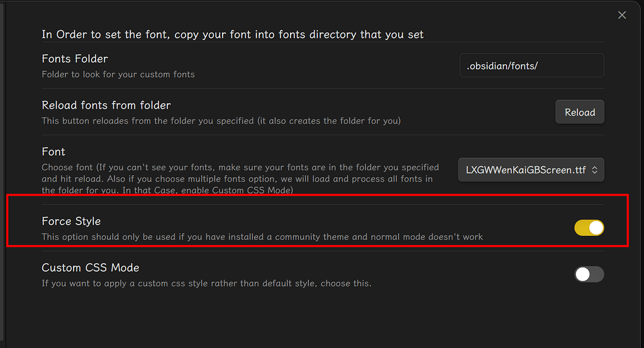The image size is (644, 348).
Task: Click the up-down chevron on Font selector
Action: click(x=596, y=170)
